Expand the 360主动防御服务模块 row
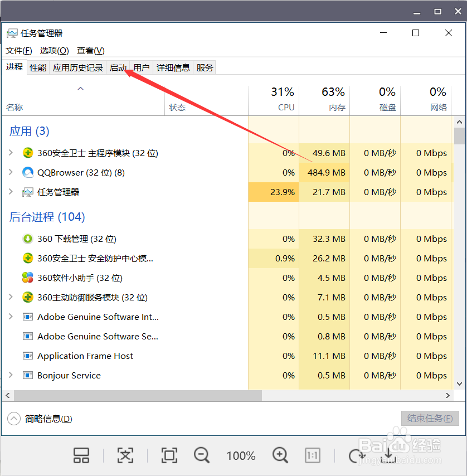Viewport: 467px width, 476px height. pyautogui.click(x=11, y=297)
